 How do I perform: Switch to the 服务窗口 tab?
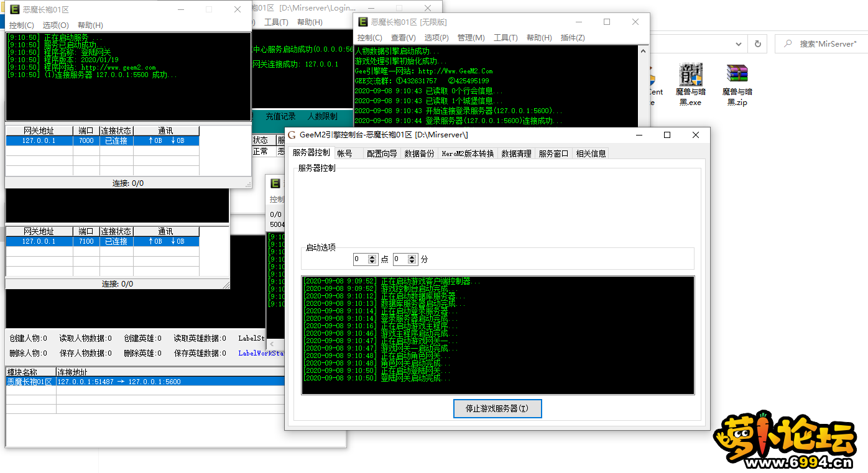(553, 154)
